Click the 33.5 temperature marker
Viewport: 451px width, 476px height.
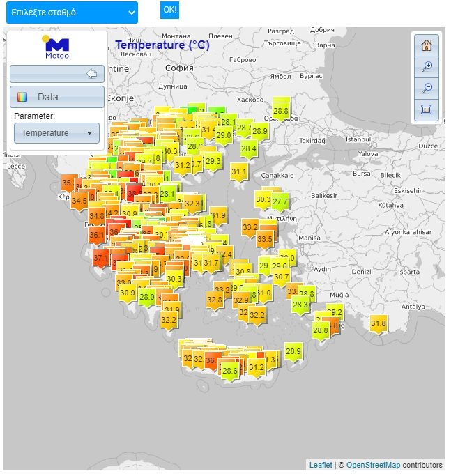(x=265, y=240)
